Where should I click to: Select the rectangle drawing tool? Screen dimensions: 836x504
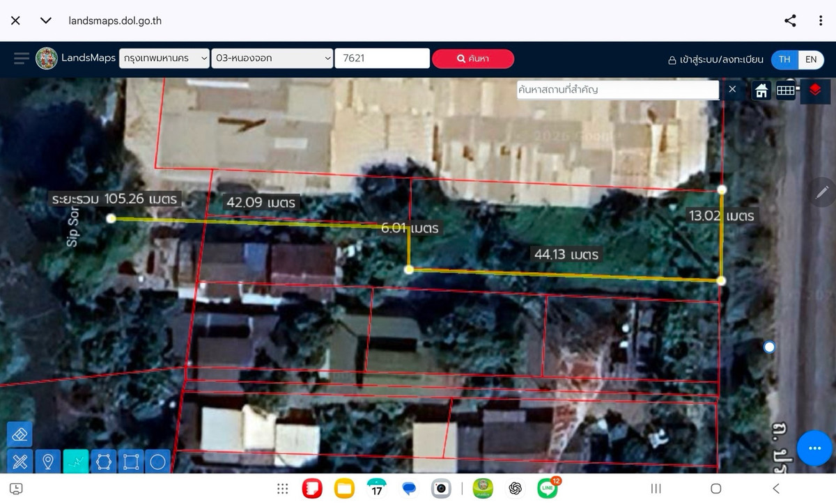[131, 462]
